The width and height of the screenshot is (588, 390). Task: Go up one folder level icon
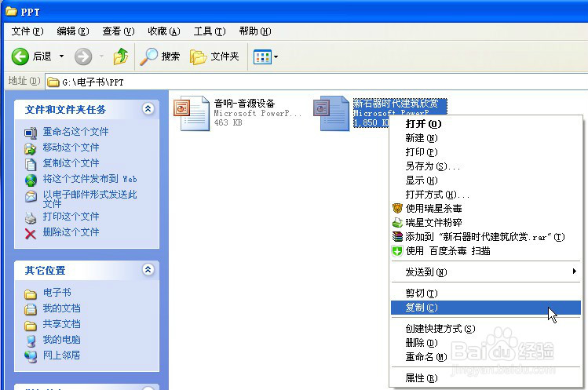point(121,56)
